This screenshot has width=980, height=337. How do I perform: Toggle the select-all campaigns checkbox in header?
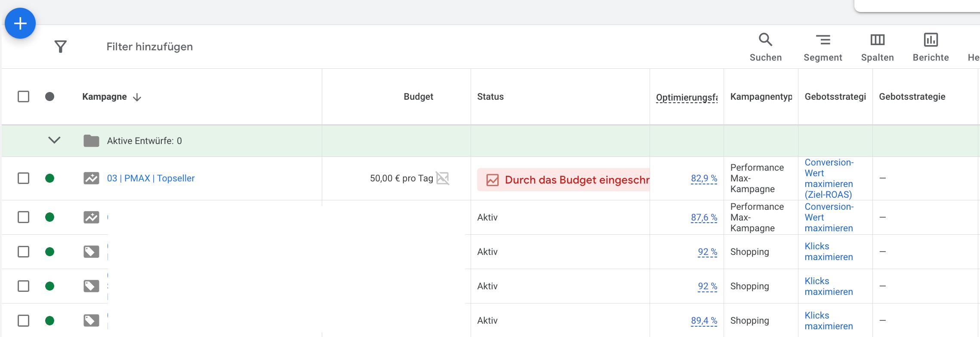tap(24, 96)
